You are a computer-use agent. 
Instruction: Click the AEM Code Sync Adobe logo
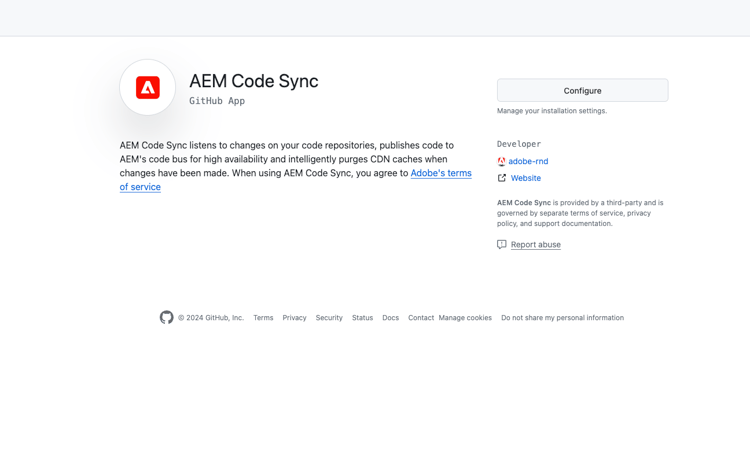pyautogui.click(x=148, y=88)
